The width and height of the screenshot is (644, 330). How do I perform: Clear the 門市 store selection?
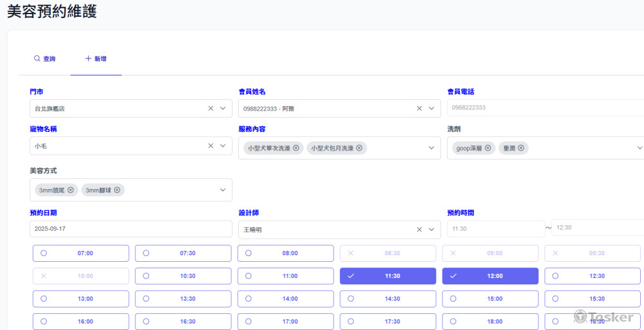pos(211,109)
